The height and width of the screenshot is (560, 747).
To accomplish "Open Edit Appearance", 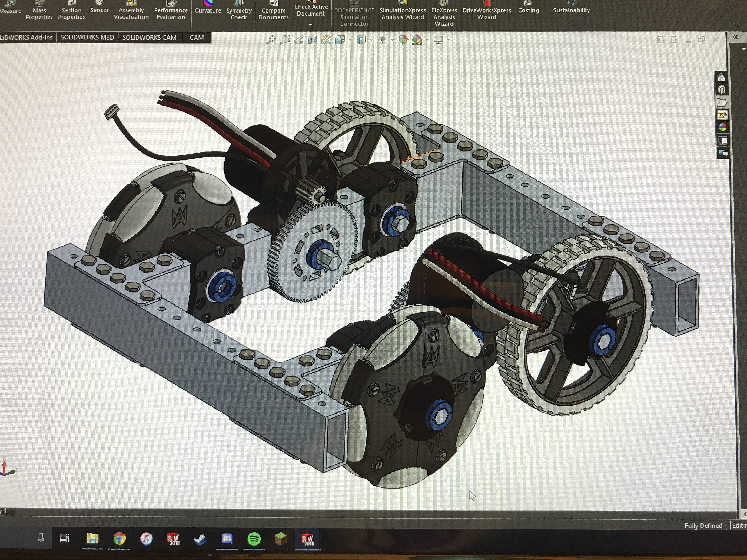I will (403, 40).
